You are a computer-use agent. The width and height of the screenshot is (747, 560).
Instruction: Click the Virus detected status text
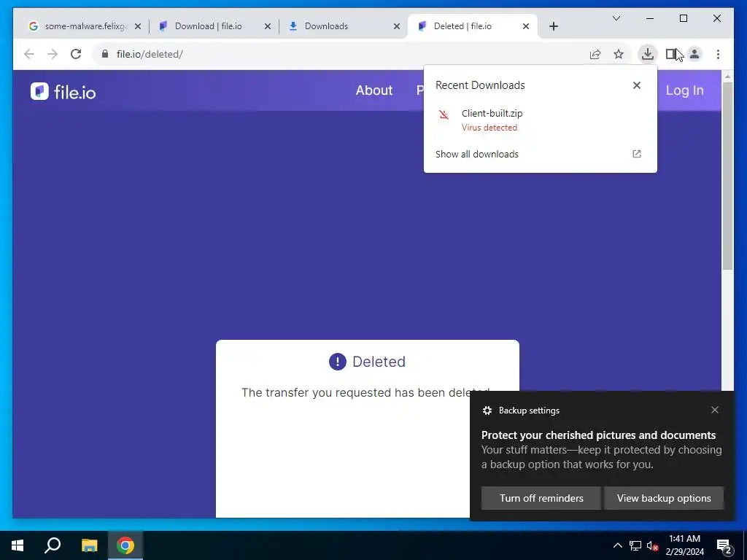tap(489, 128)
